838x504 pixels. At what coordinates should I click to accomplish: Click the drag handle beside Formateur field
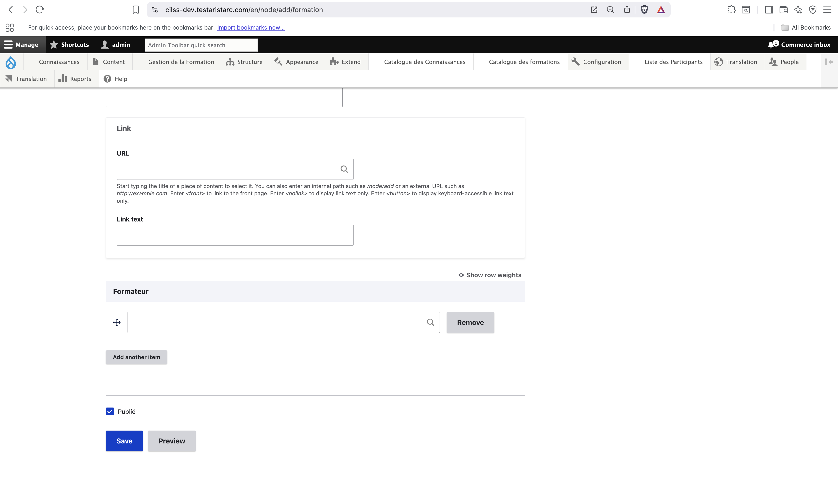[117, 322]
